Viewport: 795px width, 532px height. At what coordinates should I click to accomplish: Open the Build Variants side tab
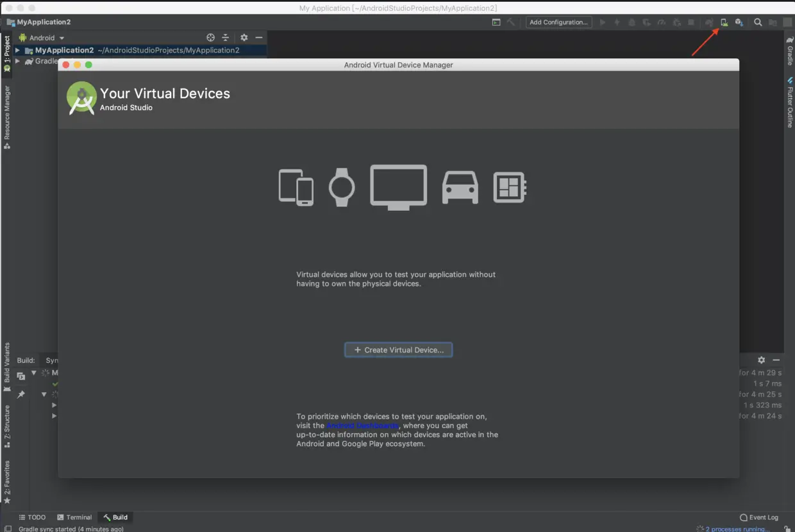click(x=7, y=367)
